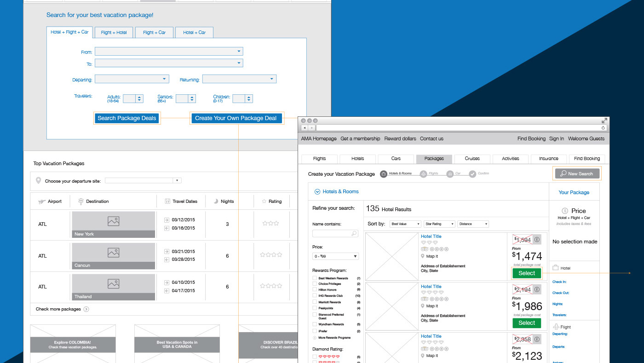Check the Best Western Rewards checkbox
644x363 pixels.
pyautogui.click(x=315, y=278)
